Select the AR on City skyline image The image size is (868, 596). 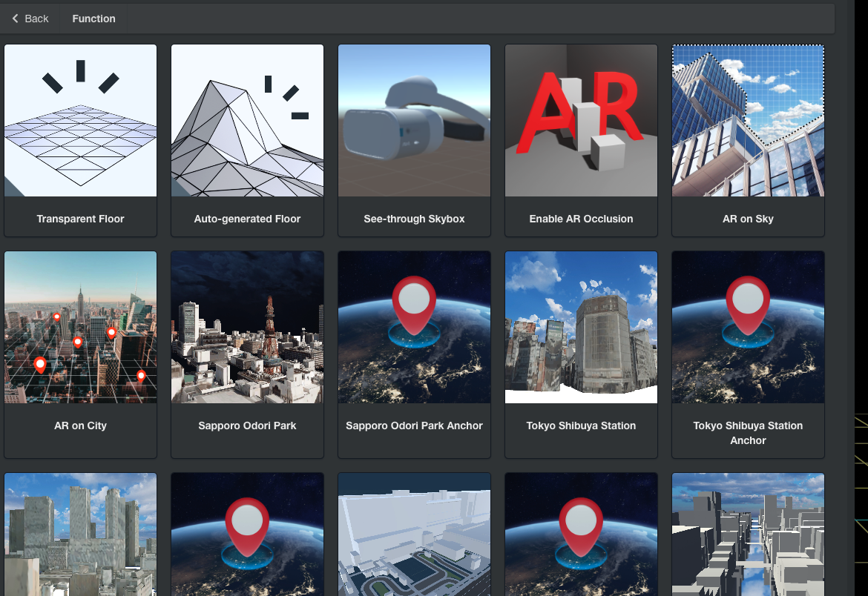[80, 328]
